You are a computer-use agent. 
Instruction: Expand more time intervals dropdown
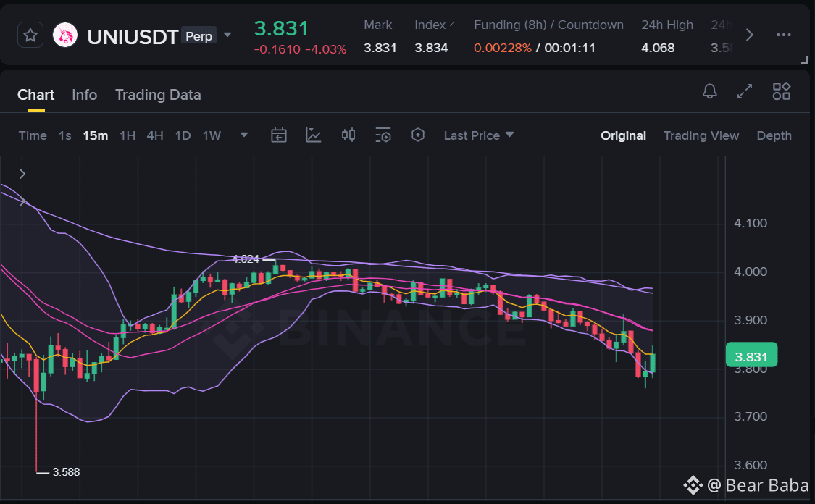(x=243, y=135)
